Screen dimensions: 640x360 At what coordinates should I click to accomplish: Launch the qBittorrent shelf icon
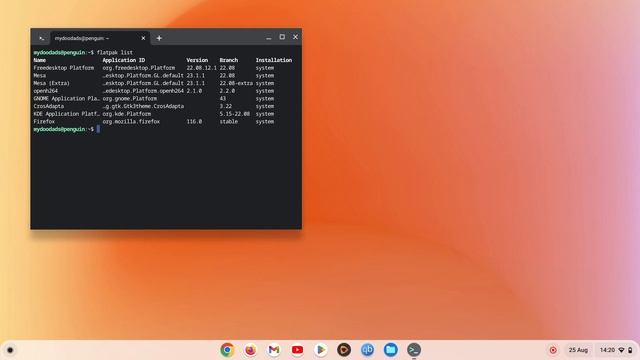[x=367, y=350]
